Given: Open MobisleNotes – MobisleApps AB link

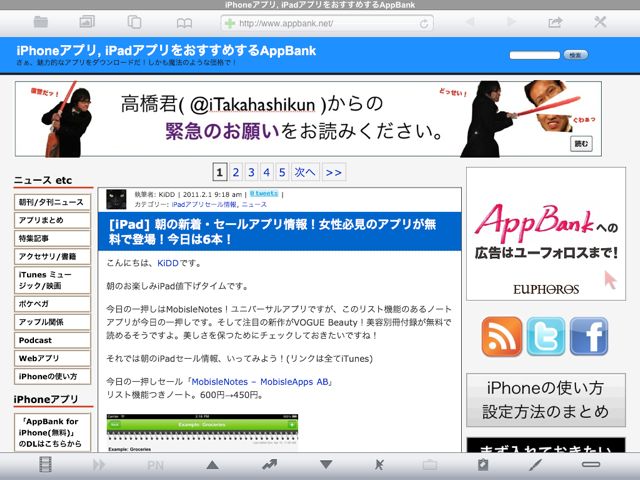Looking at the screenshot, I should pyautogui.click(x=260, y=382).
